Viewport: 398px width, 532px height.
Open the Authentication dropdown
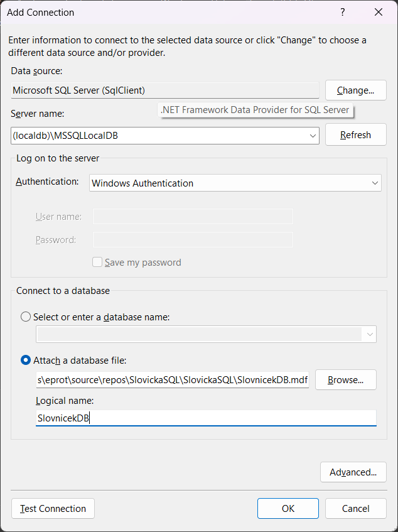click(x=375, y=183)
